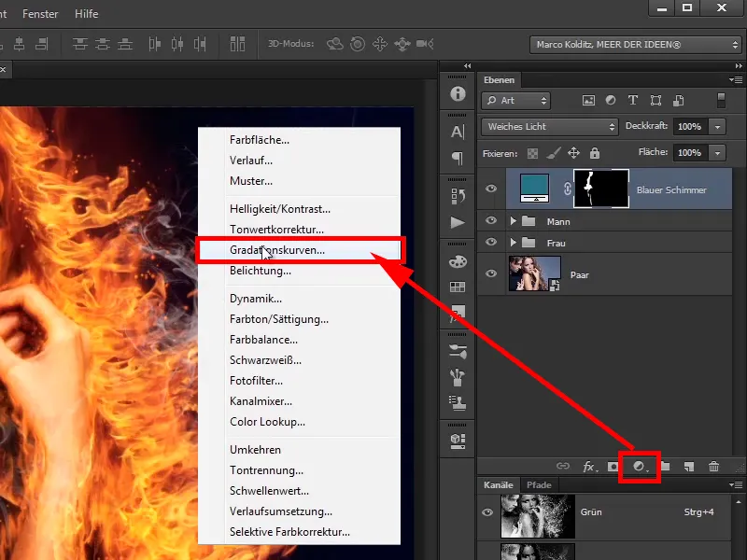
Task: Toggle lock all padlock icon
Action: point(595,153)
